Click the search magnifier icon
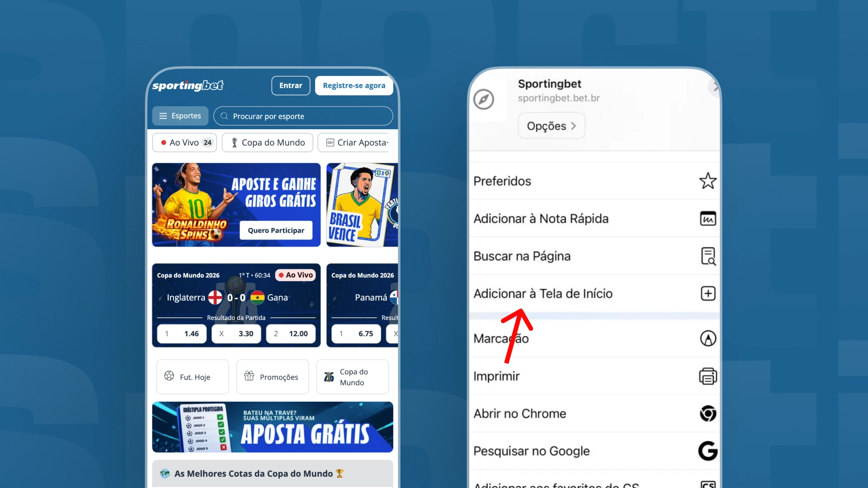This screenshot has width=868, height=488. [224, 116]
